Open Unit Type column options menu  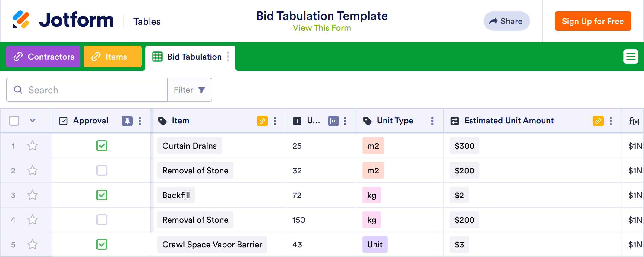(x=432, y=121)
